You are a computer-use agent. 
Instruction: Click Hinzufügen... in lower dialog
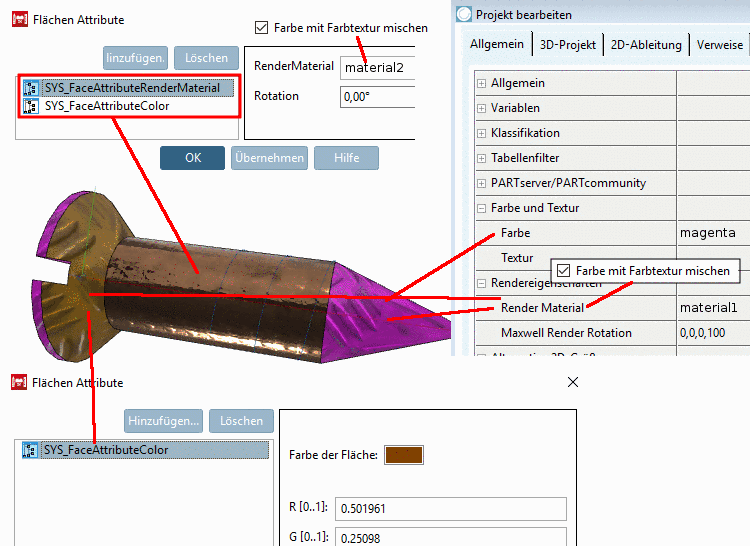pos(164,421)
